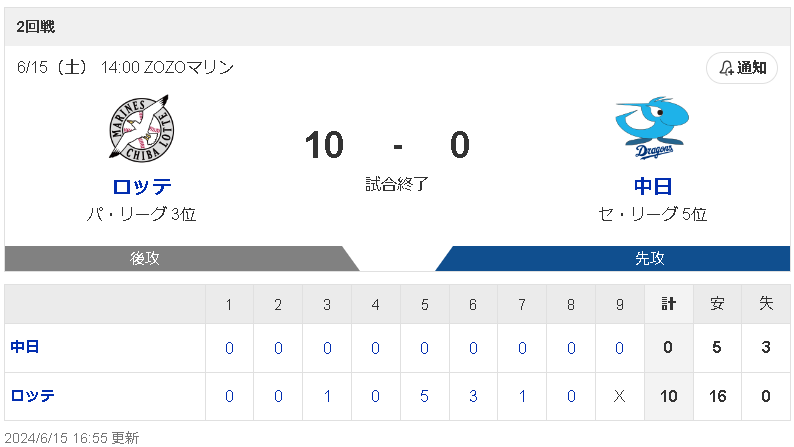
Task: Select 中日 in the scoreboard row
Action: click(x=25, y=348)
